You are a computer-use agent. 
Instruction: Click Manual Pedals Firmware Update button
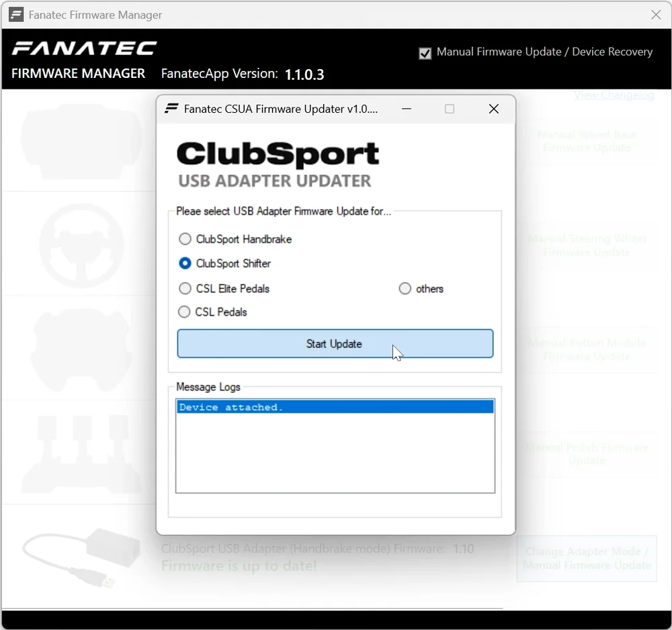[x=587, y=454]
